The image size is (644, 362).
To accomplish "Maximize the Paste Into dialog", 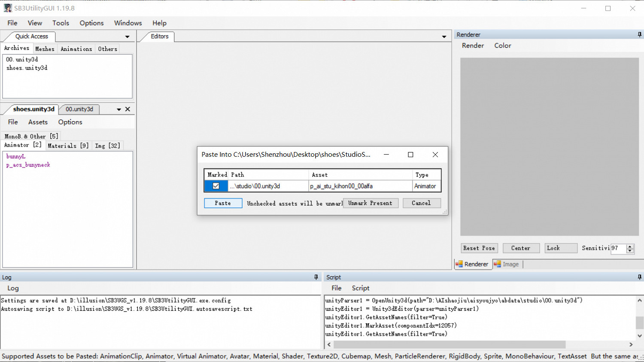I will pos(410,155).
